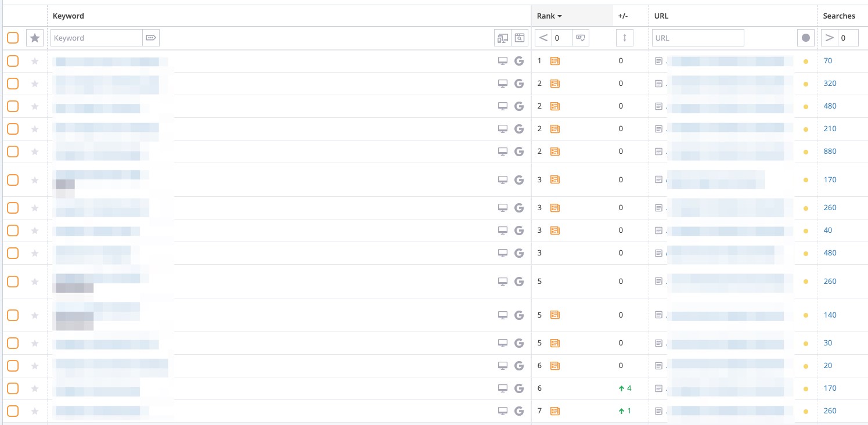Select the checkbox for the 40 searches row
868x425 pixels.
click(x=13, y=230)
